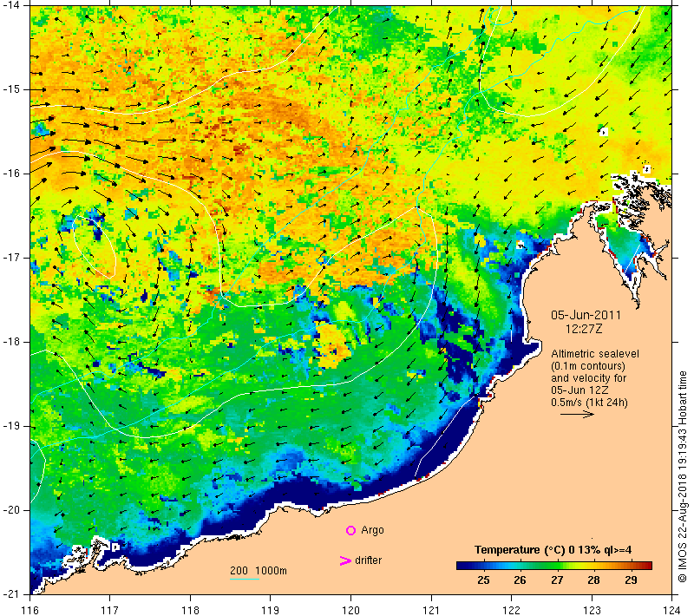694x616 pixels.
Task: Click the 120 longitude axis label
Action: tap(351, 610)
